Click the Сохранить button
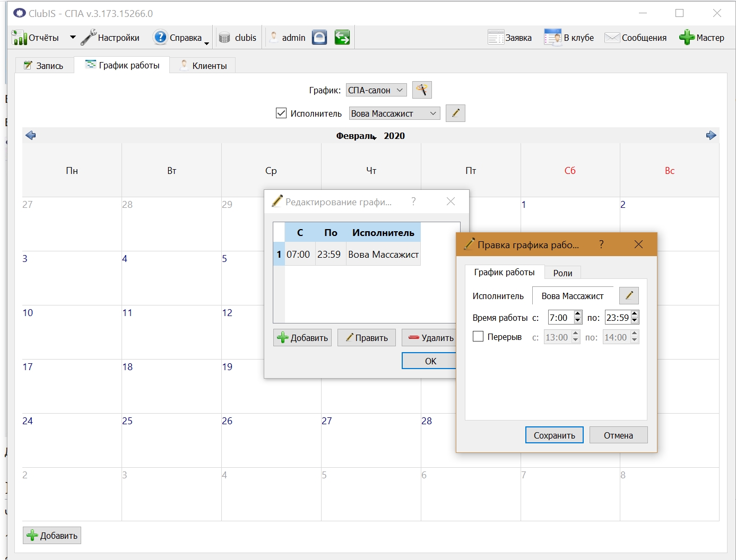 (x=555, y=435)
